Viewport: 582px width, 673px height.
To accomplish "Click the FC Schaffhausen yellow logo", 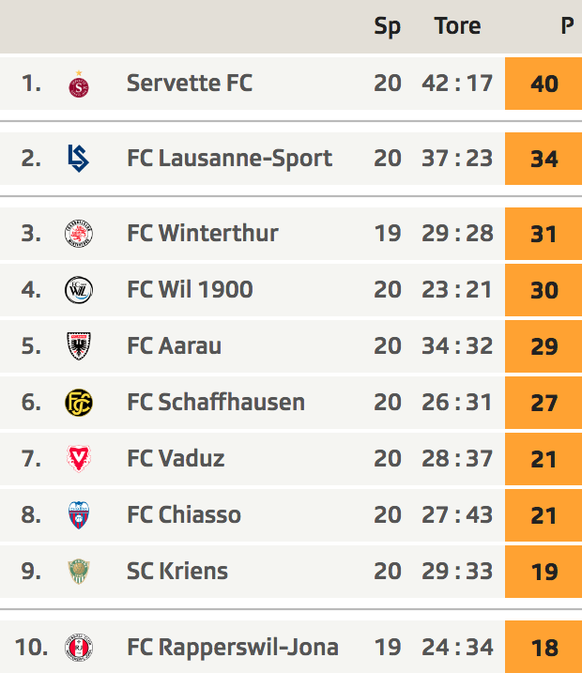I will tap(79, 403).
